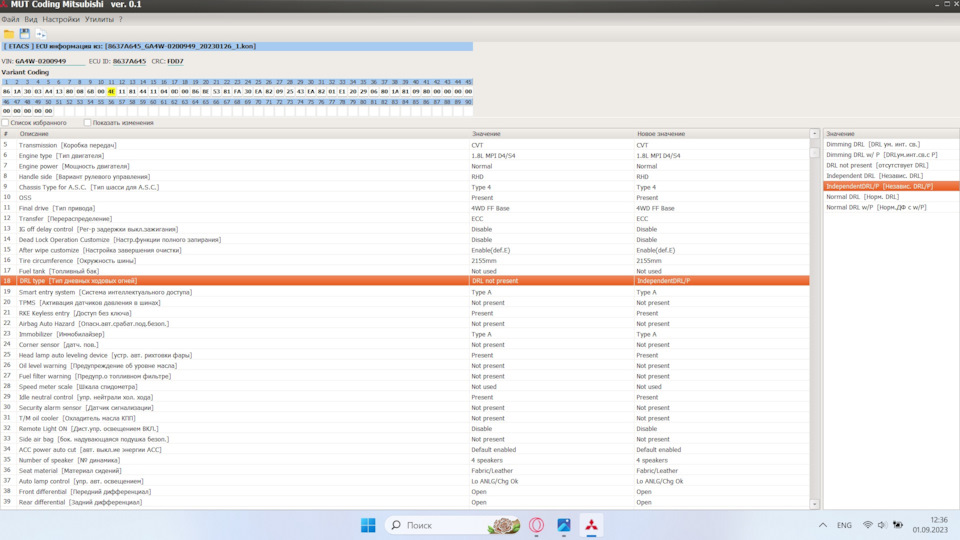
Task: Open the Утилиты menu
Action: tap(99, 20)
